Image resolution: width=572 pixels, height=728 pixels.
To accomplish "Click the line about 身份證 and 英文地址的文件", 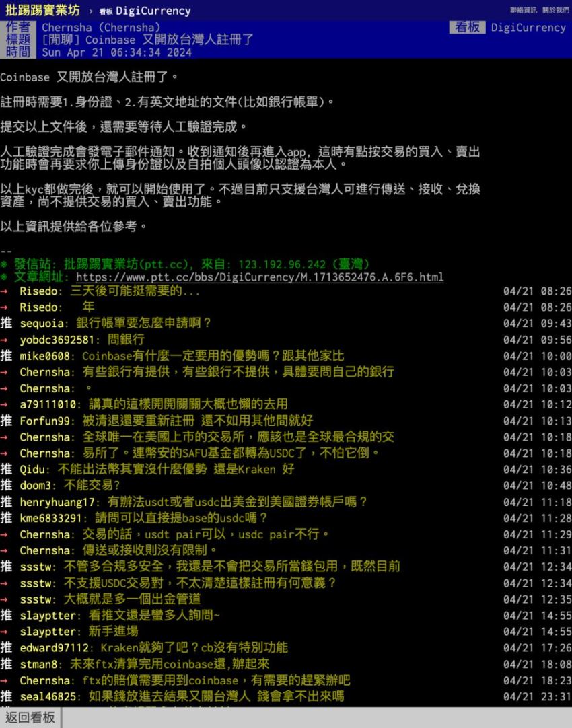I will click(x=167, y=102).
